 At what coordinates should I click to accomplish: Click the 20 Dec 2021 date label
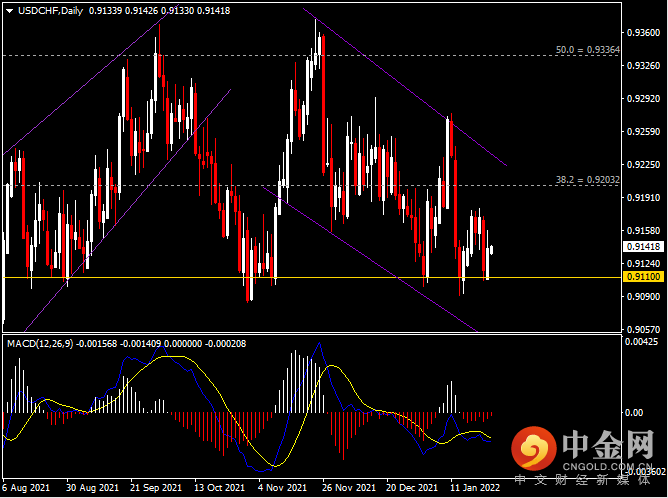(x=412, y=487)
